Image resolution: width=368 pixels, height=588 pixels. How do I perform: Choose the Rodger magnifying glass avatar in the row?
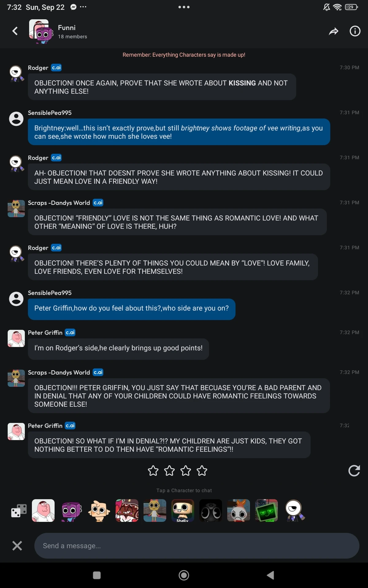click(294, 511)
